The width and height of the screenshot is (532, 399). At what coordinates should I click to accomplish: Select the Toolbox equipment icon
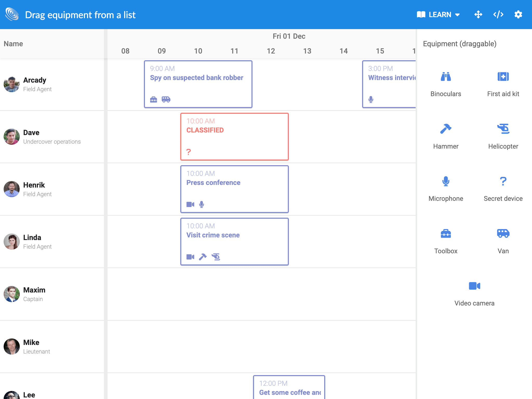(445, 234)
